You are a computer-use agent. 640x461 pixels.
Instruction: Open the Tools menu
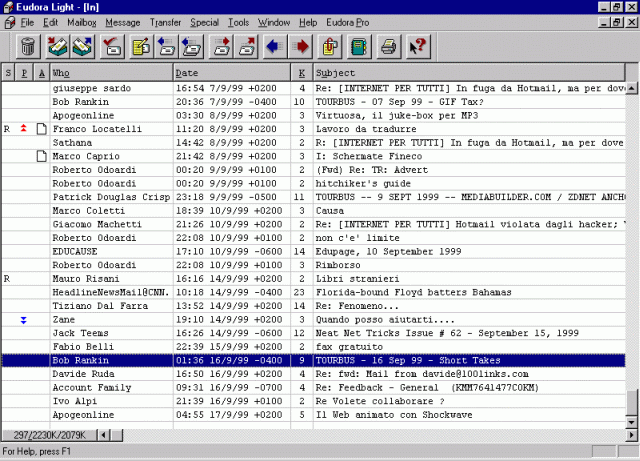pos(238,22)
